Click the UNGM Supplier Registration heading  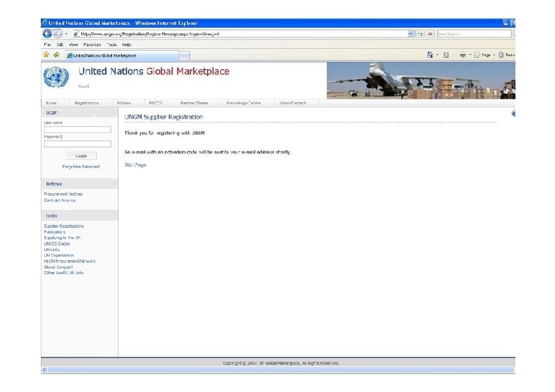163,117
